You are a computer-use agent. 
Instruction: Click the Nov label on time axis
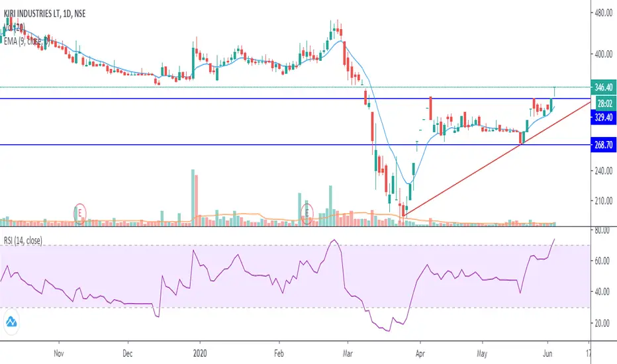59,353
